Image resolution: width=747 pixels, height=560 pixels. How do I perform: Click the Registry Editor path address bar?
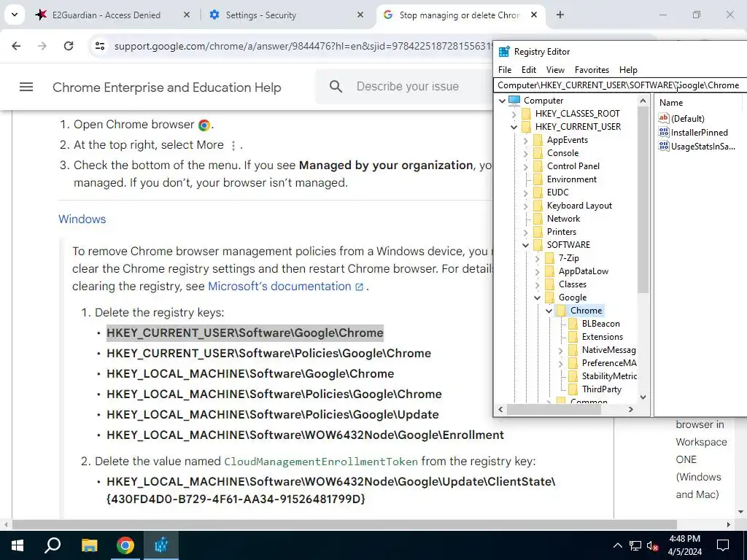[619, 85]
